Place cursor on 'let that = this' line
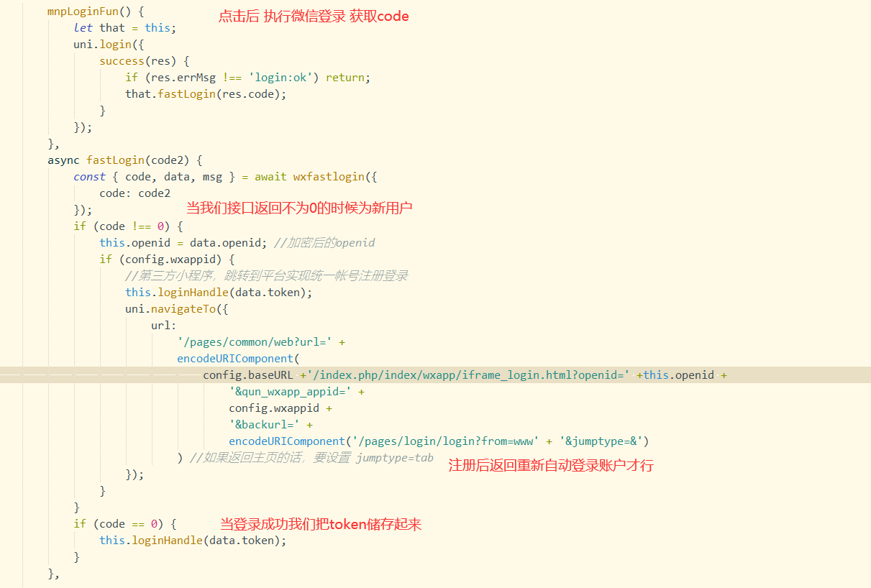Viewport: 871px width, 588px height. tap(124, 28)
